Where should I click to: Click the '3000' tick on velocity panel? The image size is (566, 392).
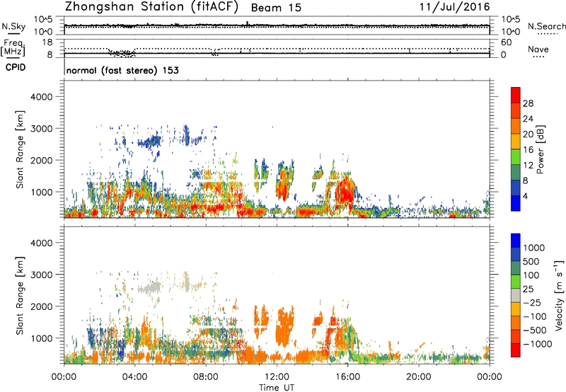click(41, 275)
